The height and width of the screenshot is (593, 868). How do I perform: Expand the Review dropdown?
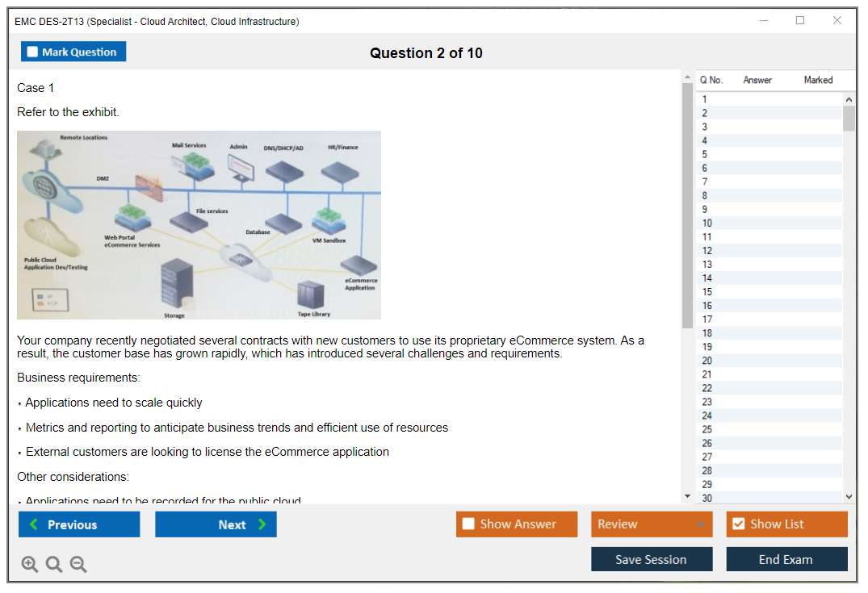700,524
